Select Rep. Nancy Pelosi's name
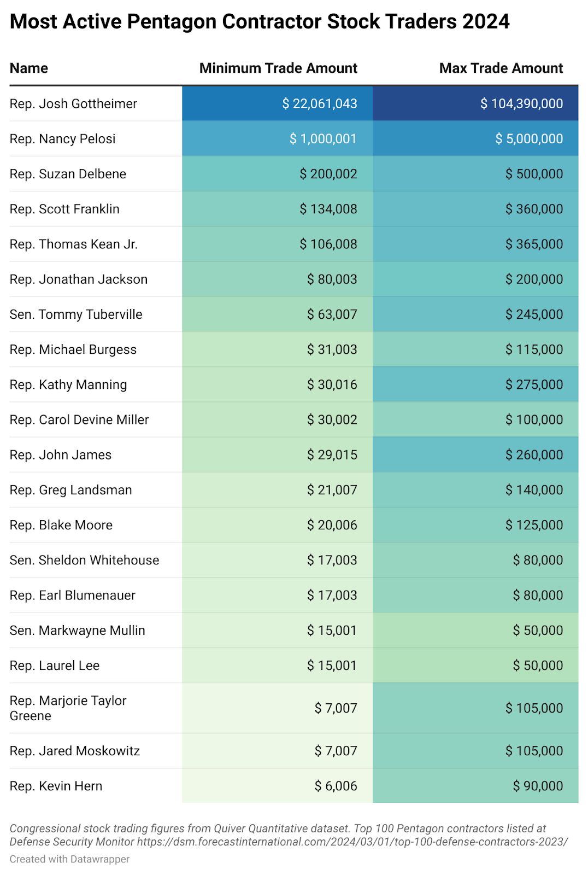 63,139
